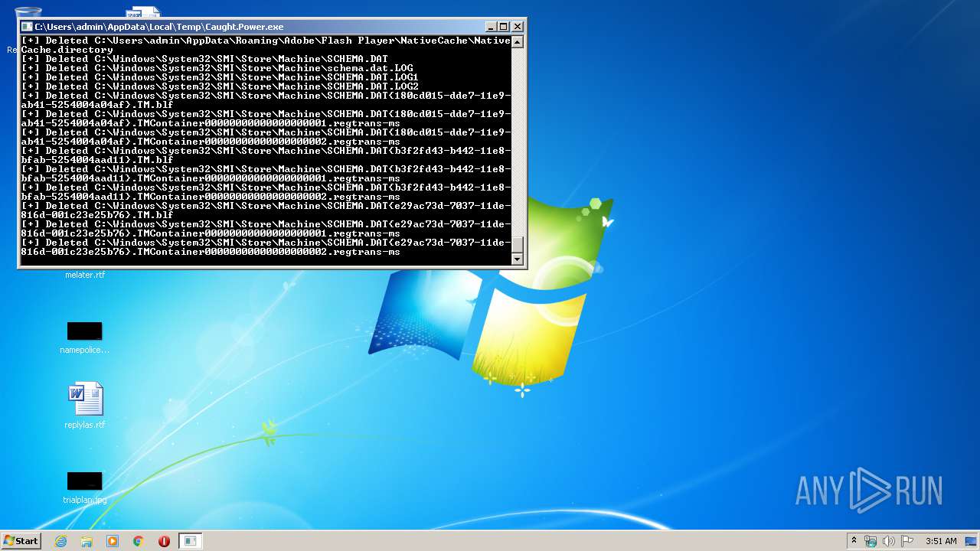This screenshot has width=980, height=551.
Task: Click the console title bar path text
Action: (158, 26)
